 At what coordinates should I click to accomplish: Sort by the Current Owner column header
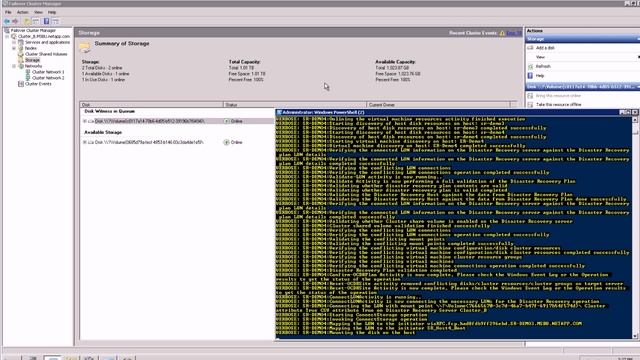[438, 105]
